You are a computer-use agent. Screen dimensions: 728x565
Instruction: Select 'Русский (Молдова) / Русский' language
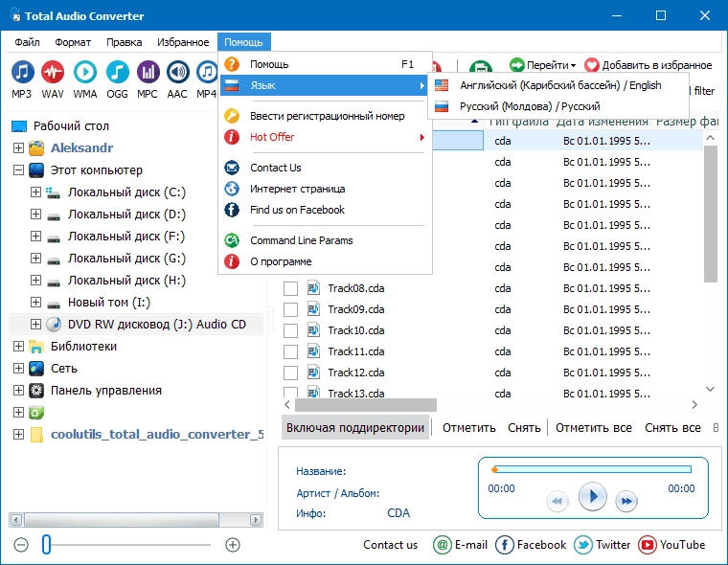pyautogui.click(x=558, y=106)
